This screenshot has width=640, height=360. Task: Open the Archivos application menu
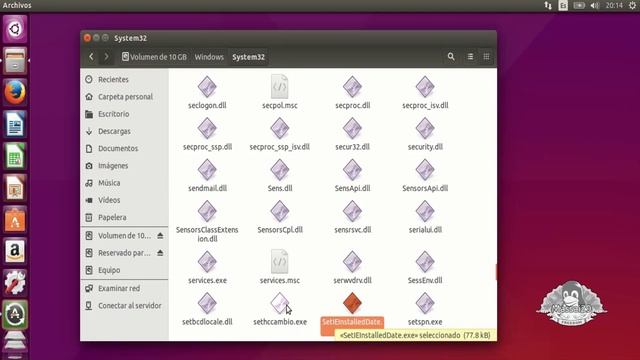(17, 5)
